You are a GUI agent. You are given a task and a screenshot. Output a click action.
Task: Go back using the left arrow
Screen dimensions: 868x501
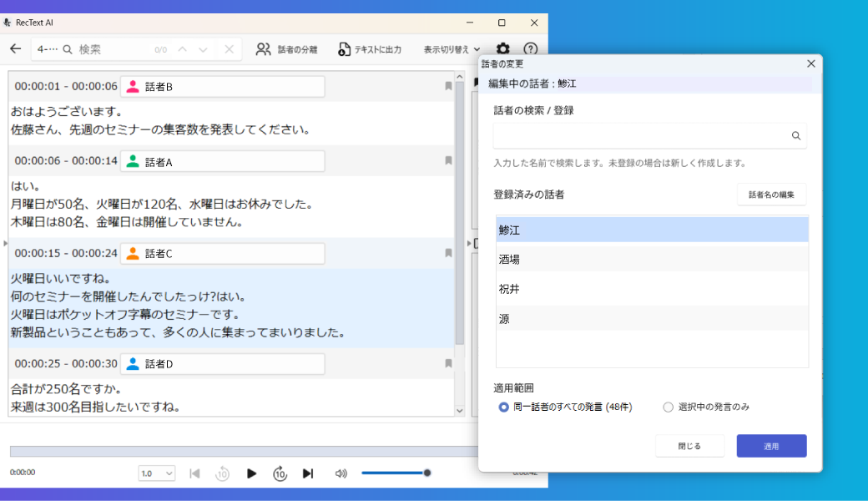(15, 49)
